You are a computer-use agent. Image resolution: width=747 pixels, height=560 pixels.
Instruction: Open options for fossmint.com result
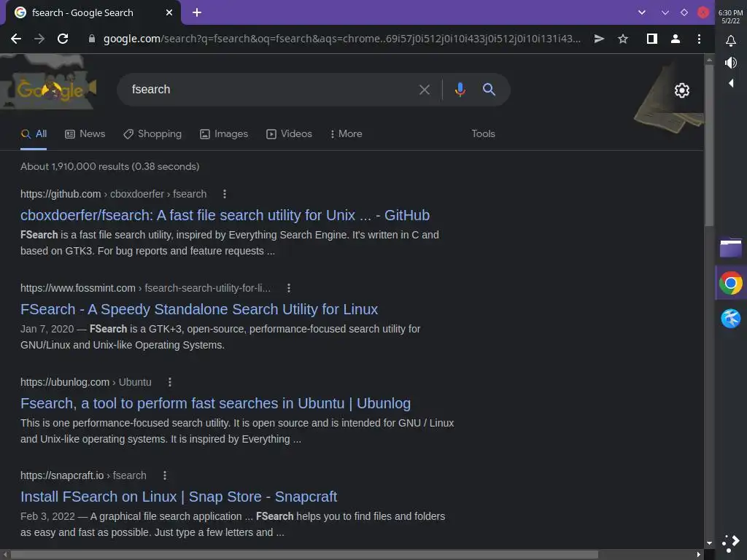(x=289, y=287)
